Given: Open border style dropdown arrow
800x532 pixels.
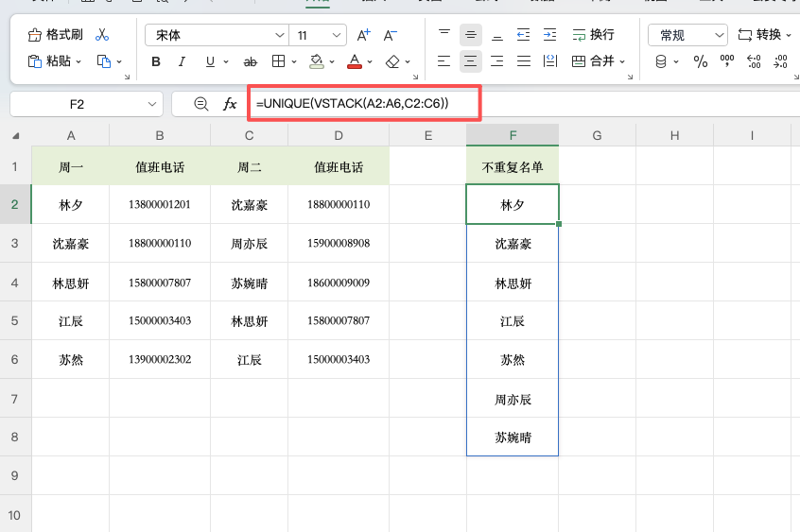Looking at the screenshot, I should click(x=294, y=62).
